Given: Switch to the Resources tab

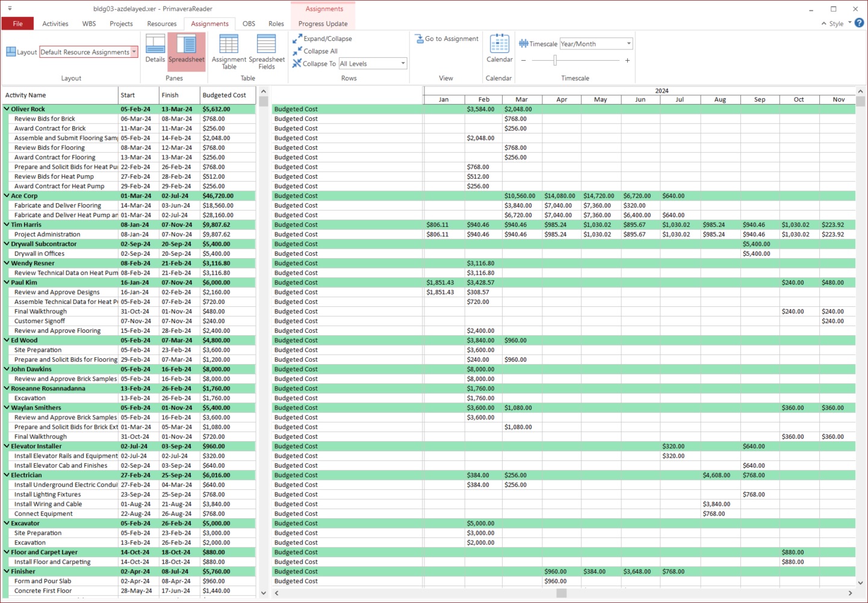Looking at the screenshot, I should [x=161, y=24].
